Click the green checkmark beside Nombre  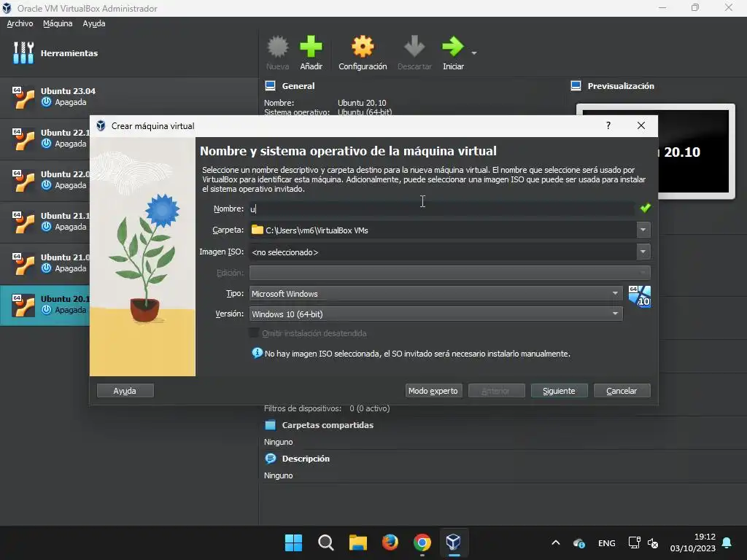pos(645,208)
